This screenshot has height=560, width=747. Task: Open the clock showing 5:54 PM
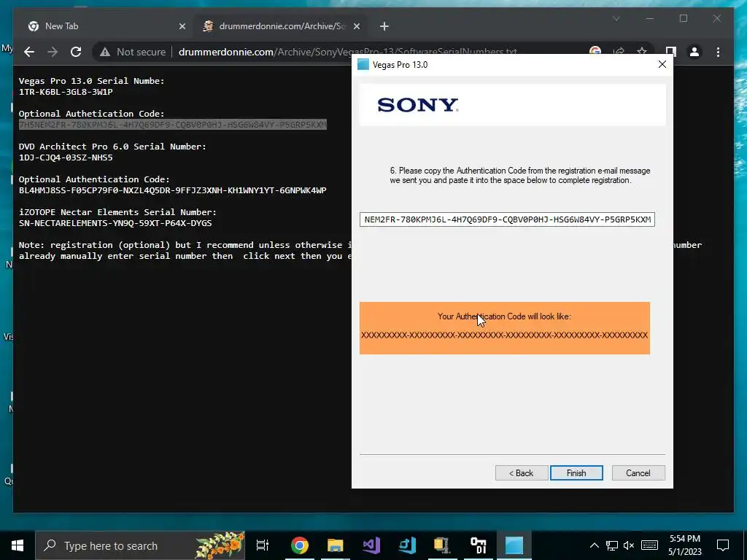pos(684,545)
